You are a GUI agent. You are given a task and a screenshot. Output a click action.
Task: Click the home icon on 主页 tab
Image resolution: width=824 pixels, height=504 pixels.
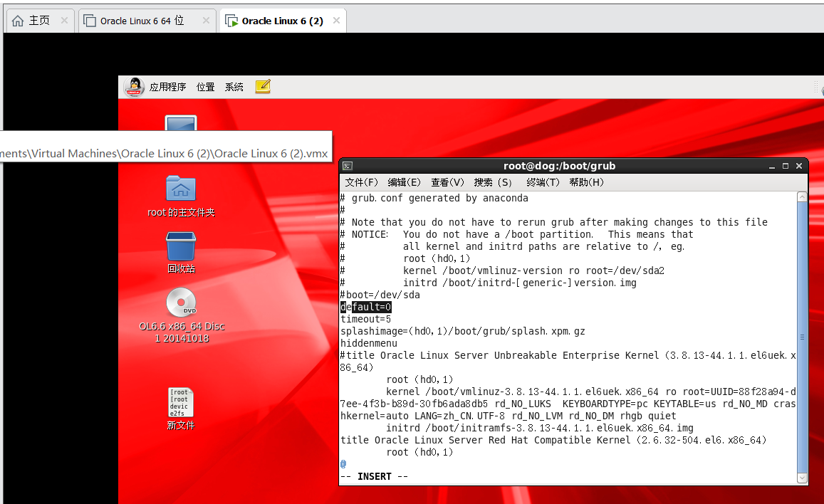tap(18, 21)
